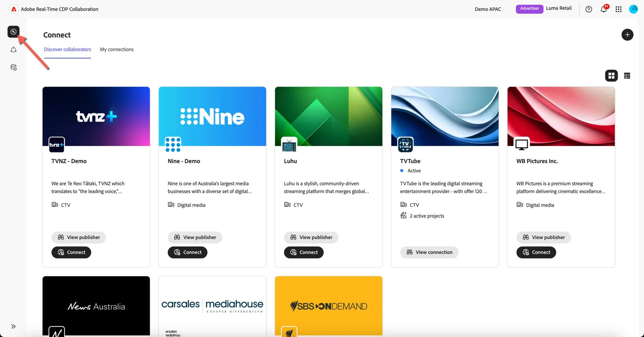This screenshot has height=337, width=644.
Task: View connection for TVTube
Action: [429, 252]
